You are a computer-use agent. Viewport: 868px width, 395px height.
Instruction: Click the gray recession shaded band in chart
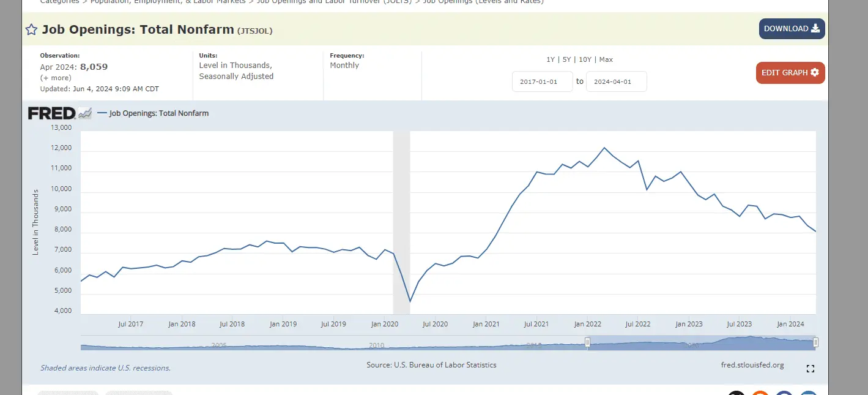click(x=401, y=220)
